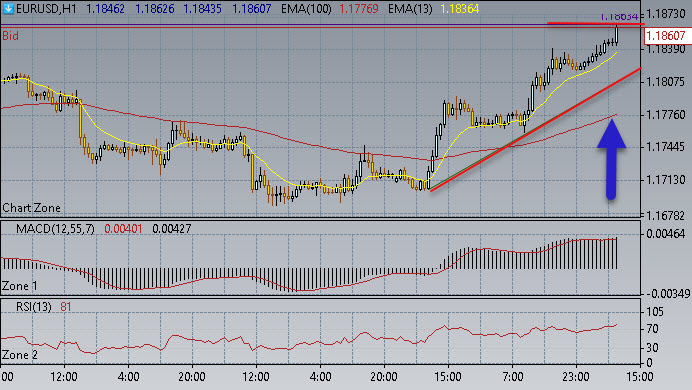Click the 1.17760 price axis label

(666, 116)
